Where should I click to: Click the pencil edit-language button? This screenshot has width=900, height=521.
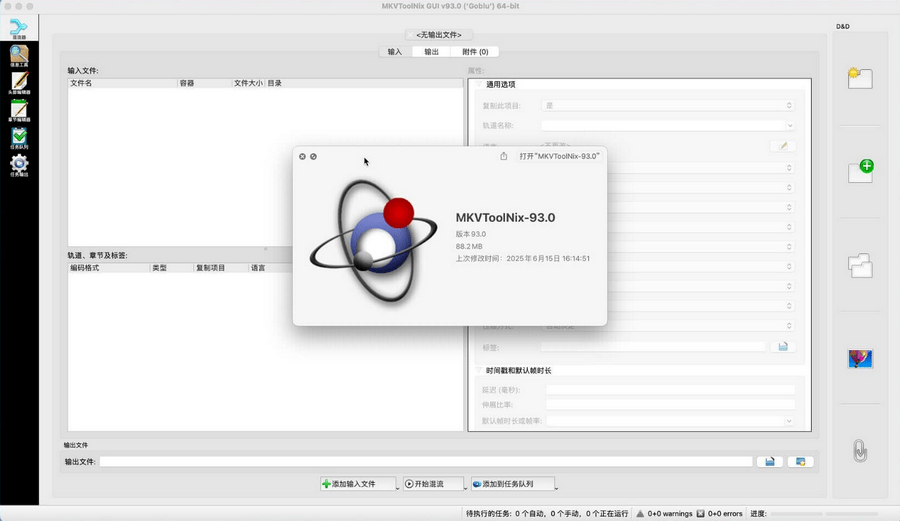pos(783,146)
